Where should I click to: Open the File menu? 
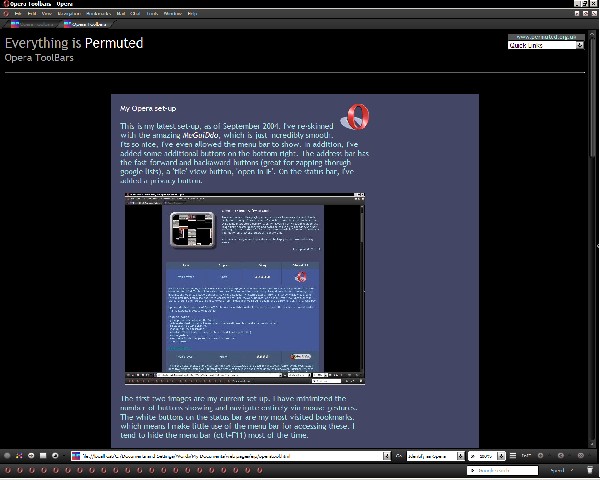18,14
